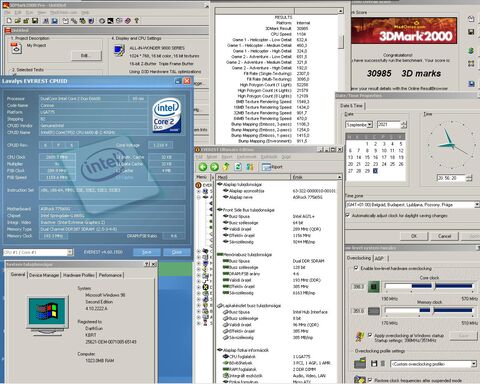Click the year input field in Date/Time
The width and height of the screenshot is (480, 384).
click(x=389, y=125)
